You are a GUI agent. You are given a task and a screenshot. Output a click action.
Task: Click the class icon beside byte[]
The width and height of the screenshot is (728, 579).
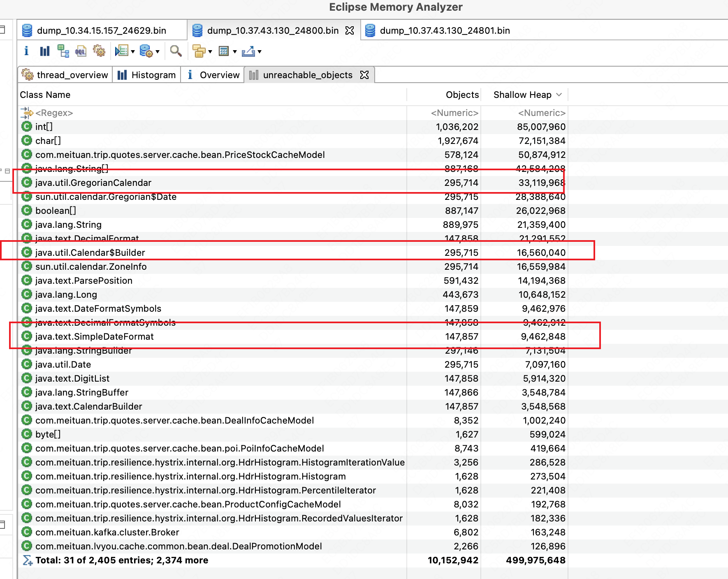point(27,434)
